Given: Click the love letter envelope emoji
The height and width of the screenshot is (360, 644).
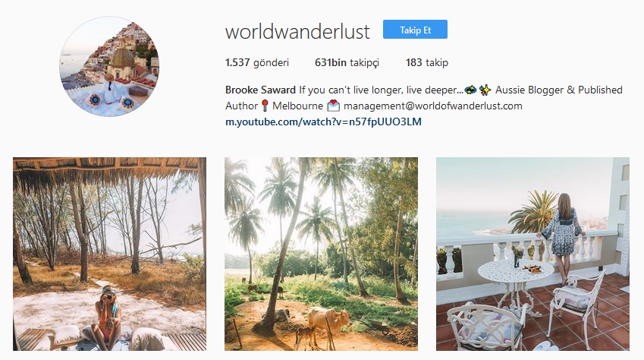Looking at the screenshot, I should click(334, 106).
